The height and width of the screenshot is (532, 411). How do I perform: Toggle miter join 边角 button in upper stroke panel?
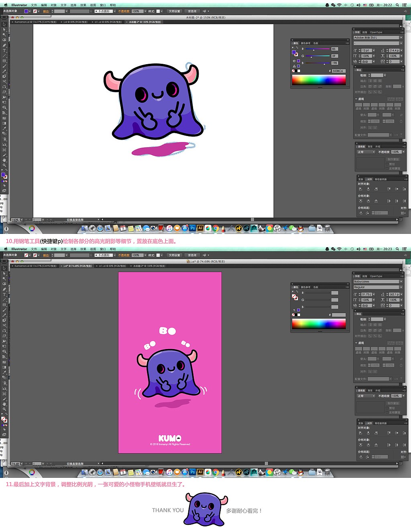370,86
